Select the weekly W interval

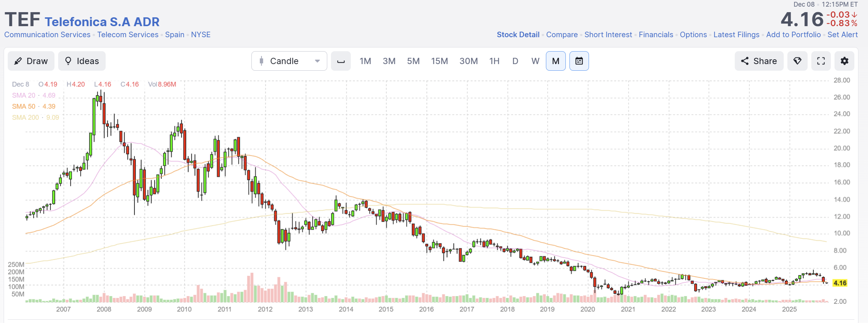point(535,61)
